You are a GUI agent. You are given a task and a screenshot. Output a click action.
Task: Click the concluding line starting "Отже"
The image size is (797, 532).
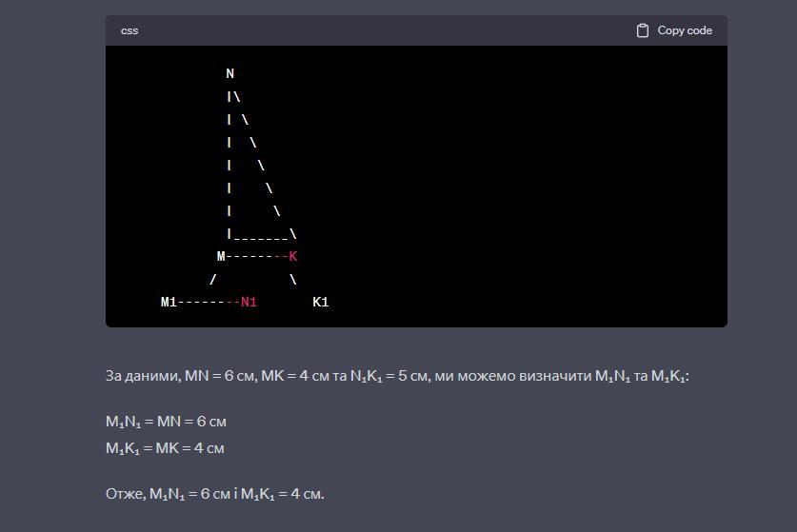tap(214, 494)
